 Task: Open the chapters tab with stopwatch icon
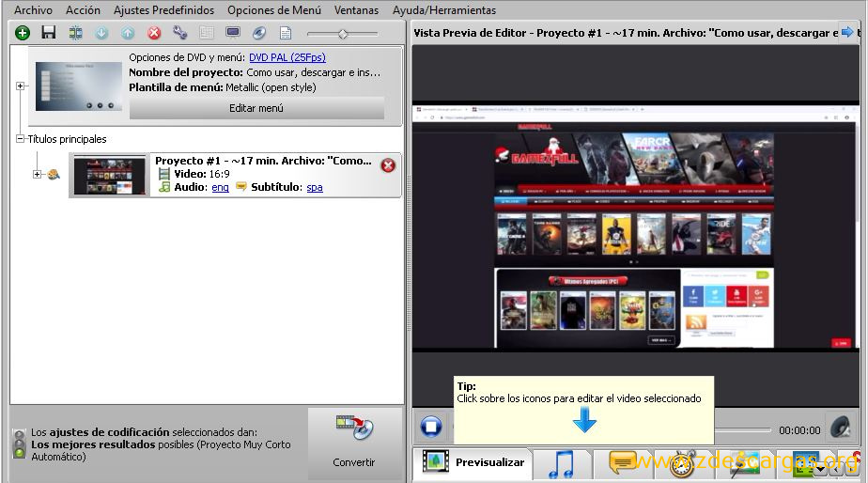[683, 464]
